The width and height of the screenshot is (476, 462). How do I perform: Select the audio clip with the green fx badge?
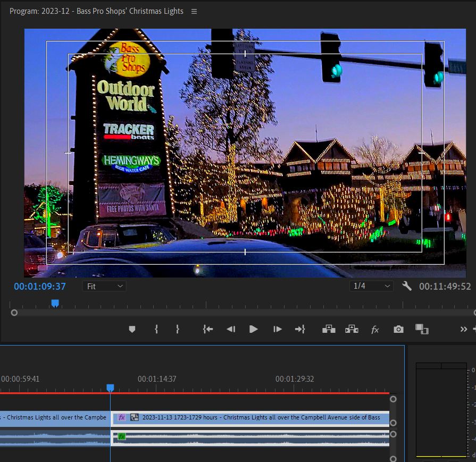tap(250, 438)
